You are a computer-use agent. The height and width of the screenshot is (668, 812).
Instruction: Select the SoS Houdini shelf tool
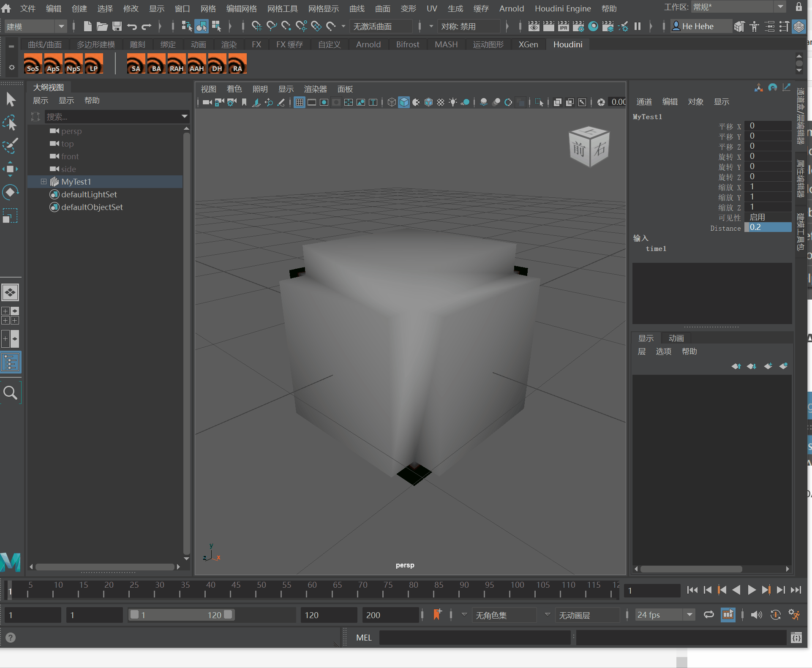[x=33, y=64]
